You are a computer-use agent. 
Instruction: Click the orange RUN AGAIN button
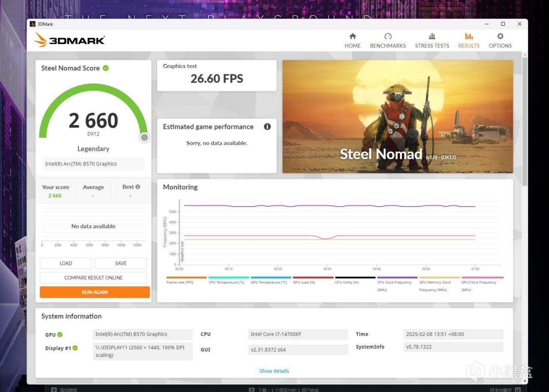(95, 292)
